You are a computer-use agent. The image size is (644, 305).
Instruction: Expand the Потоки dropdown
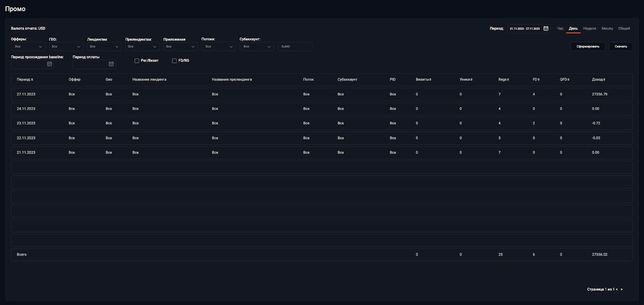pos(219,47)
